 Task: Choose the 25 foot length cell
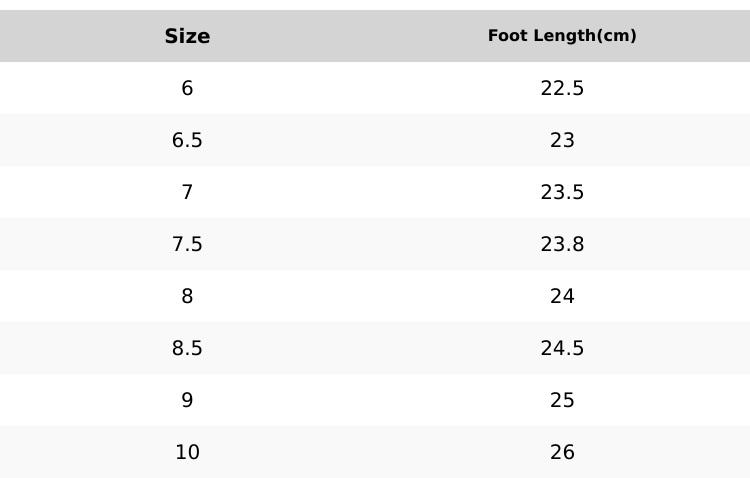point(562,400)
